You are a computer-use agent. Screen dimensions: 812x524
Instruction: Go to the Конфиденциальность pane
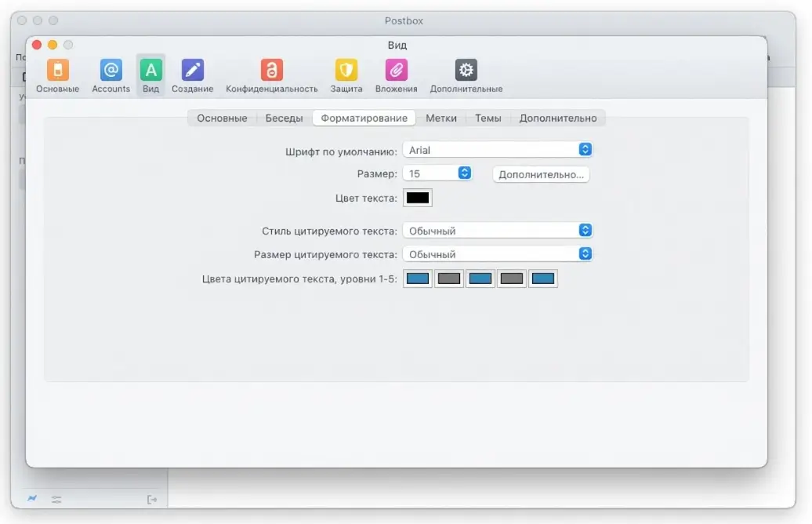pyautogui.click(x=272, y=75)
